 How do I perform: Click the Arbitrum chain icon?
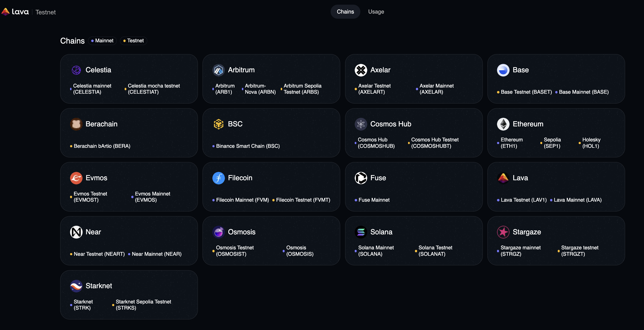click(x=219, y=70)
